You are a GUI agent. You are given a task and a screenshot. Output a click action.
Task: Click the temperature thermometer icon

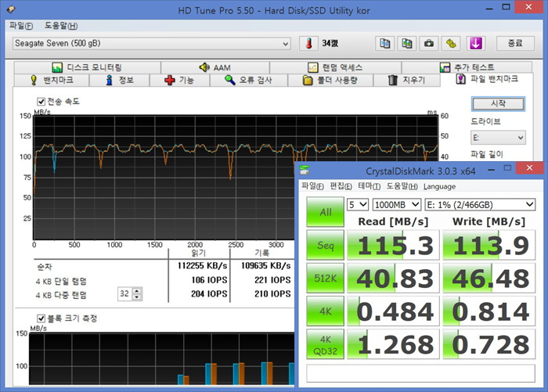[308, 44]
